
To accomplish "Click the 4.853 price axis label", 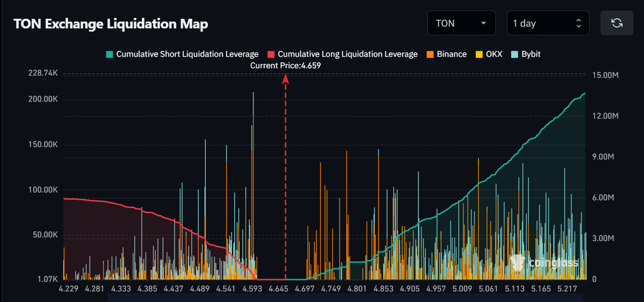I will coord(383,289).
